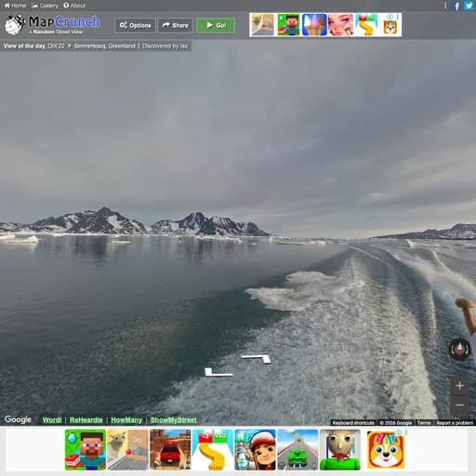Open the Home page link
This screenshot has height=476, width=476.
[x=15, y=6]
